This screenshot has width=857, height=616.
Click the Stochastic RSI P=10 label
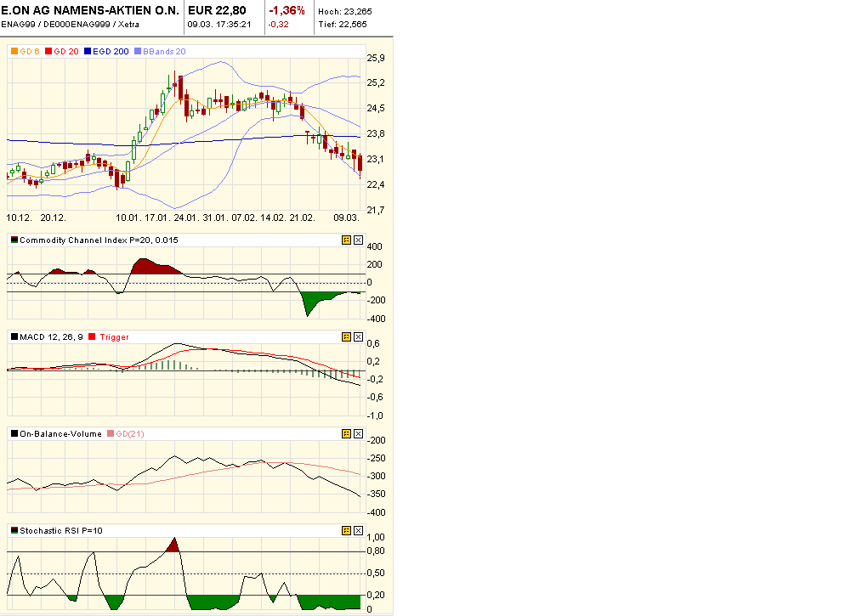tap(61, 530)
